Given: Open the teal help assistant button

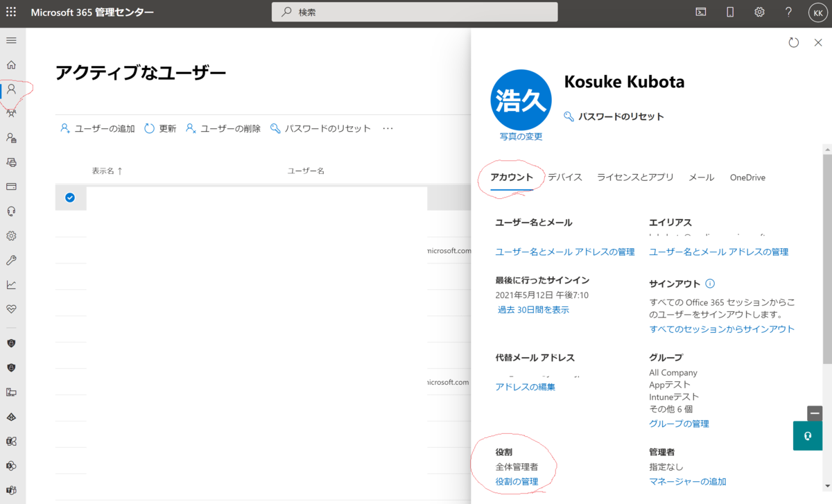Looking at the screenshot, I should pyautogui.click(x=808, y=436).
